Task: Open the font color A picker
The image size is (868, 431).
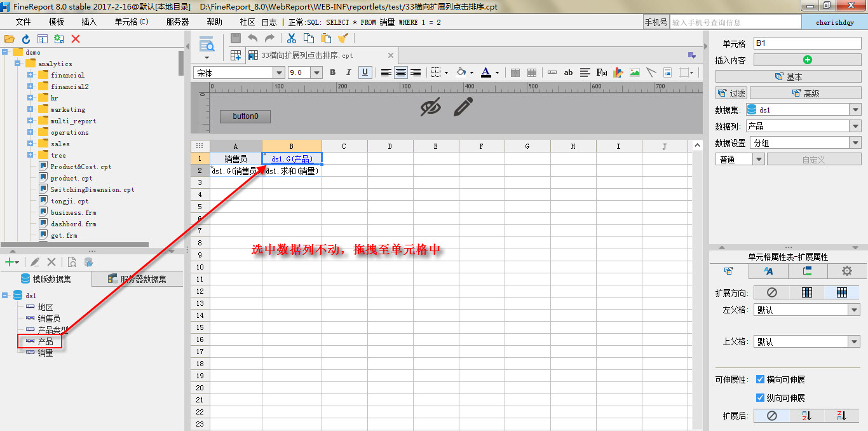Action: point(485,72)
